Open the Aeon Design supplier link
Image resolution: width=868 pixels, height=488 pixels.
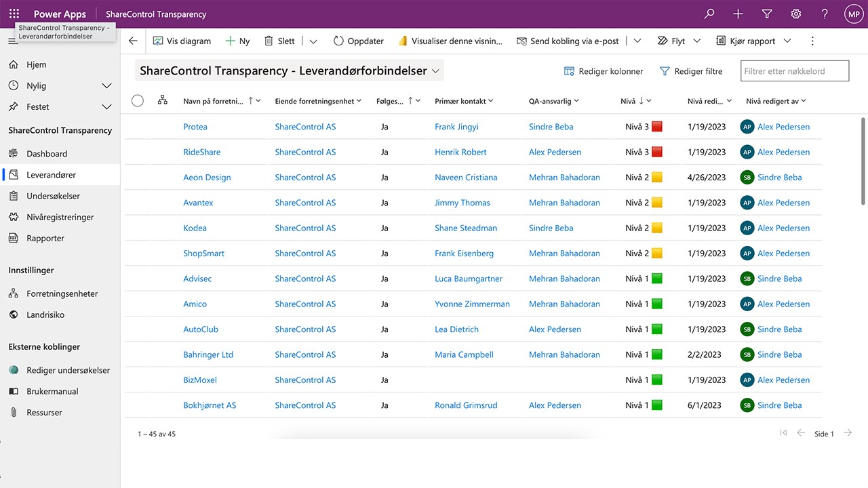pos(207,178)
